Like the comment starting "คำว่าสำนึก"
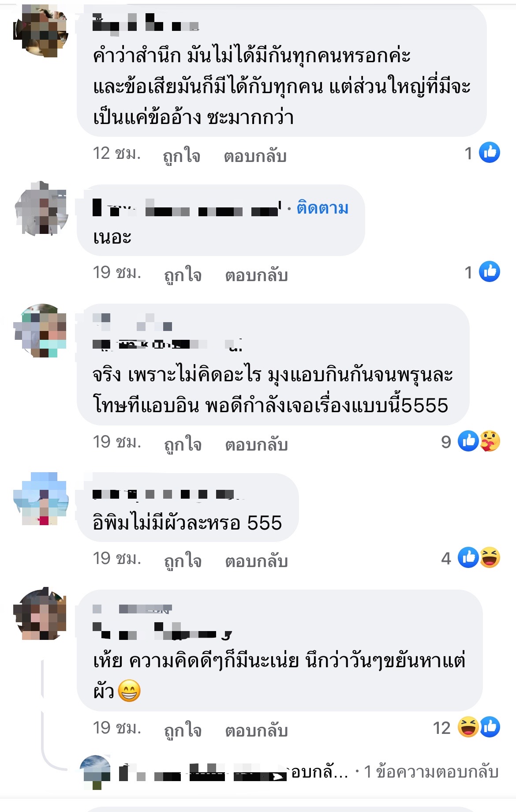The height and width of the screenshot is (812, 516). tap(181, 155)
